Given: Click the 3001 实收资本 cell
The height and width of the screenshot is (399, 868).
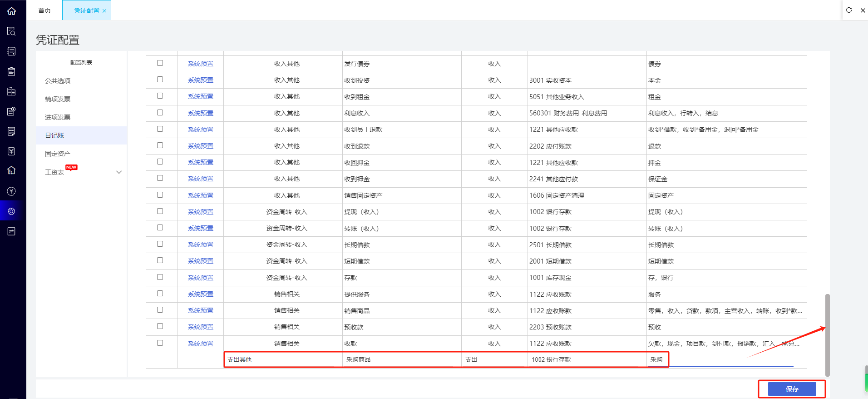Looking at the screenshot, I should (x=587, y=80).
